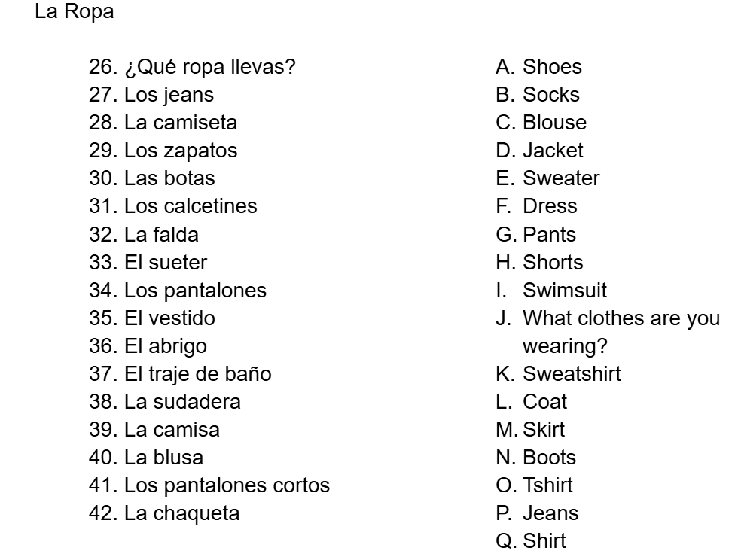Click the word 'Los zapatos'
Viewport: 741px width, 560px height.
click(x=180, y=151)
